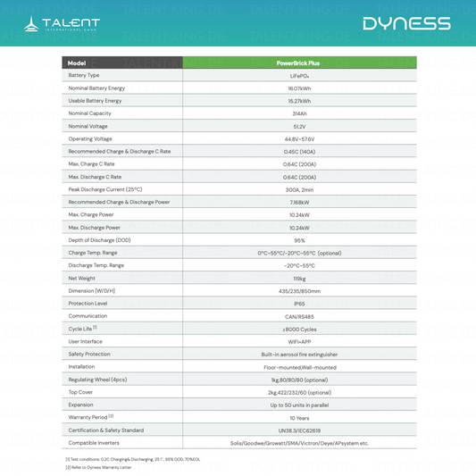Image resolution: width=476 pixels, height=476 pixels.
Task: Select the 10 Years value
Action: coord(299,418)
